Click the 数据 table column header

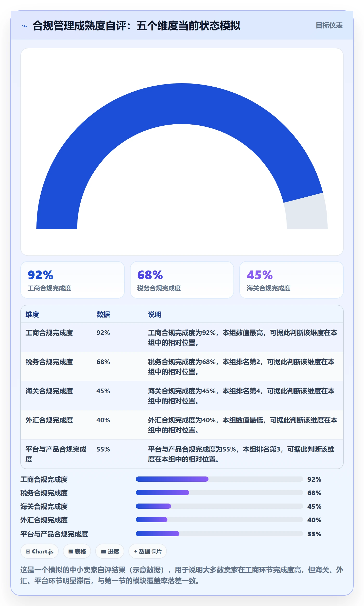[103, 314]
